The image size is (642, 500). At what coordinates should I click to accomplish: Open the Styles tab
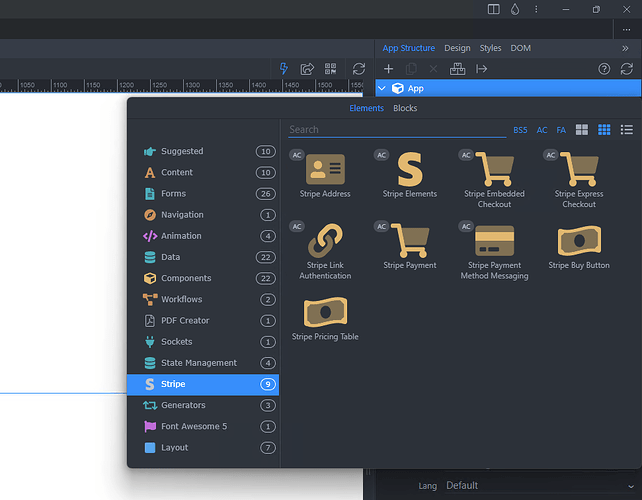click(x=490, y=48)
